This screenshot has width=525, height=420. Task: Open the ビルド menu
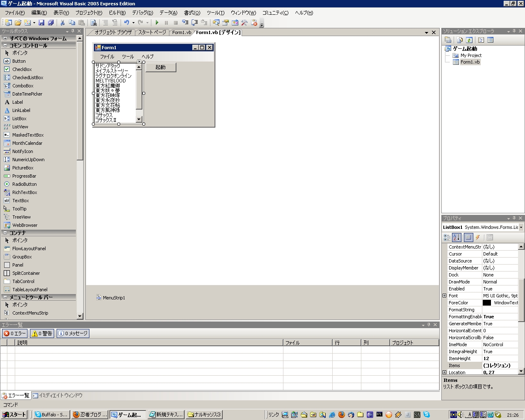[x=117, y=13]
